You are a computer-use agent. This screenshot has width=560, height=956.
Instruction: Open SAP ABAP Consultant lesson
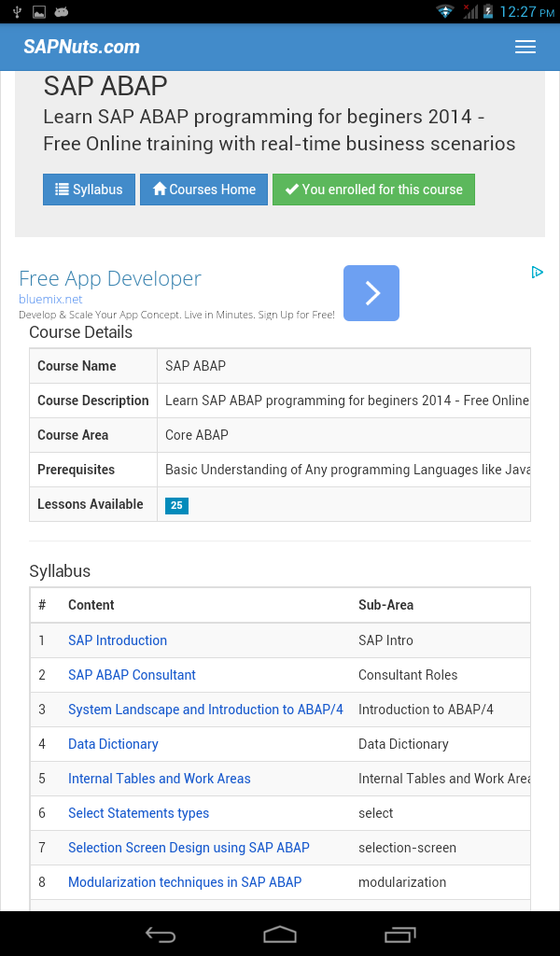click(132, 675)
